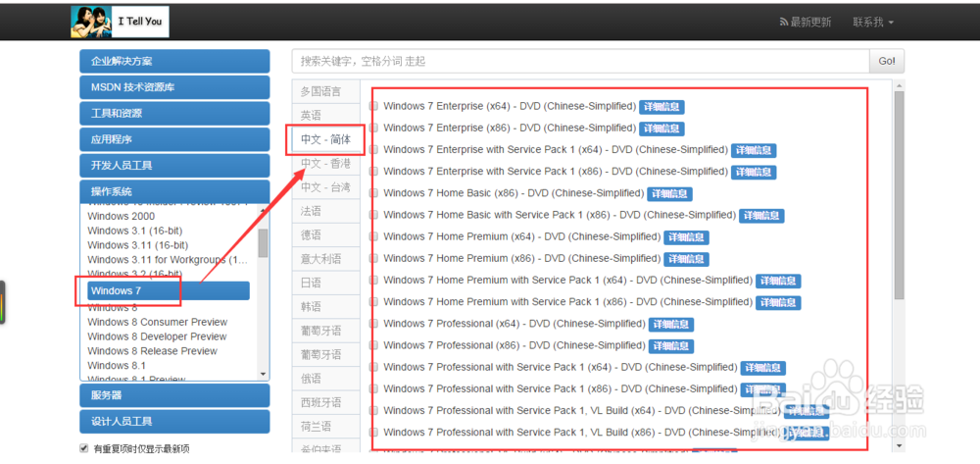The height and width of the screenshot is (464, 980).
Task: Check Windows 7 Home Premium (x64) DVD checkbox
Action: coord(373,236)
